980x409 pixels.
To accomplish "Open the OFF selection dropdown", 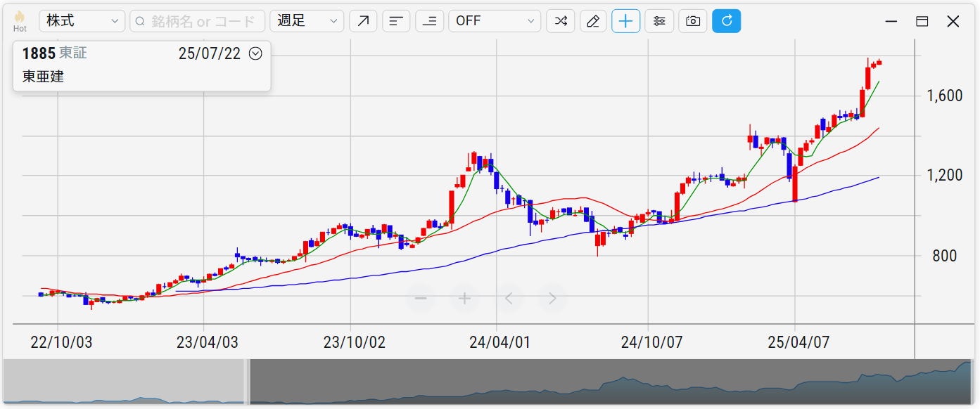I will (495, 21).
